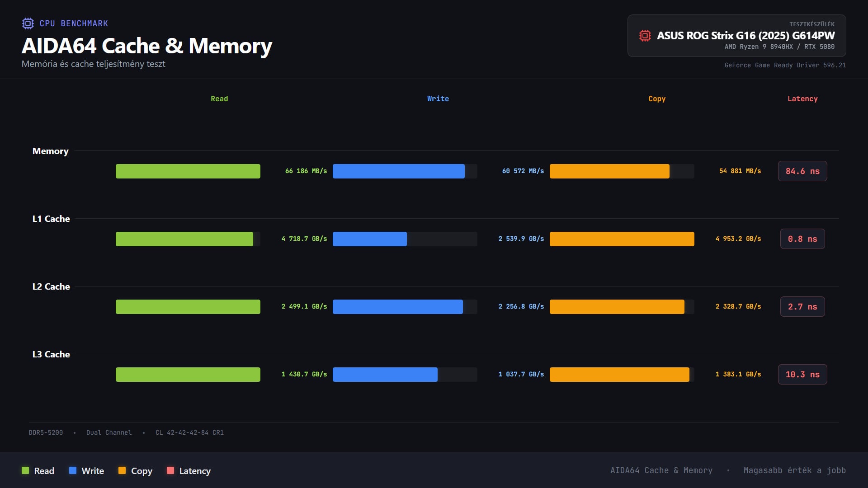Click the CPU chip icon beside CPU BENCHMARK
This screenshot has width=868, height=488.
[x=28, y=23]
